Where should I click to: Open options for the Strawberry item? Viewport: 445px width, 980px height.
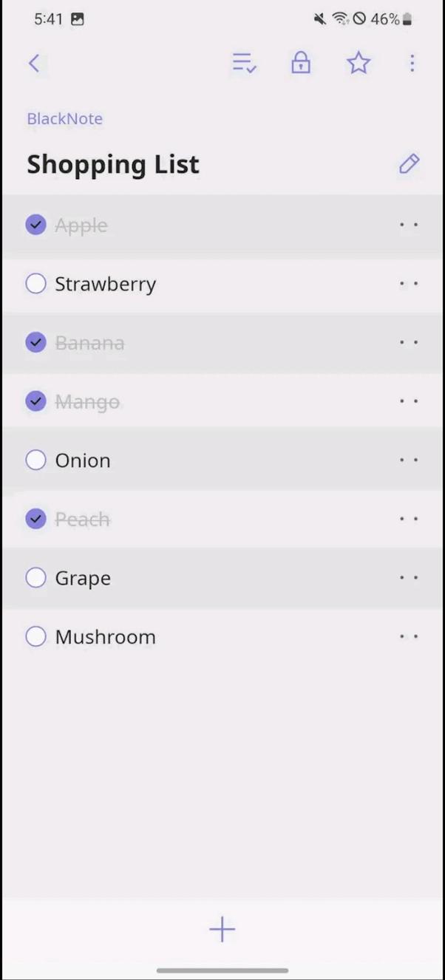click(x=409, y=283)
